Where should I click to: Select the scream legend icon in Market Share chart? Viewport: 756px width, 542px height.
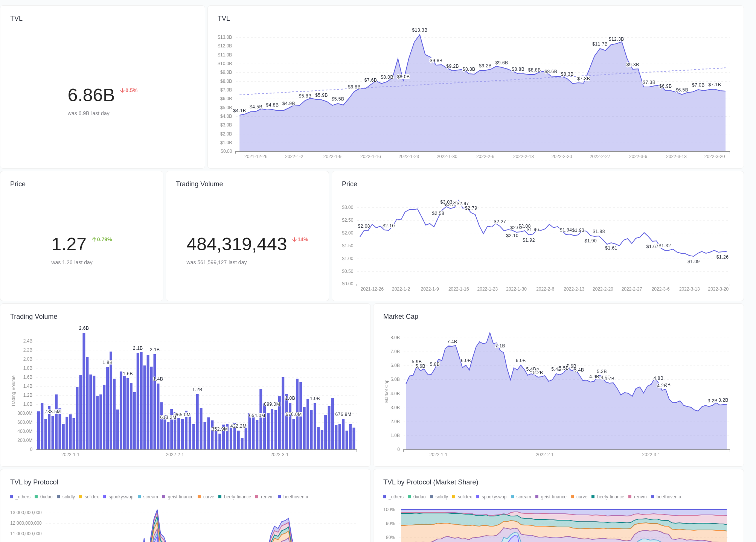(x=512, y=497)
